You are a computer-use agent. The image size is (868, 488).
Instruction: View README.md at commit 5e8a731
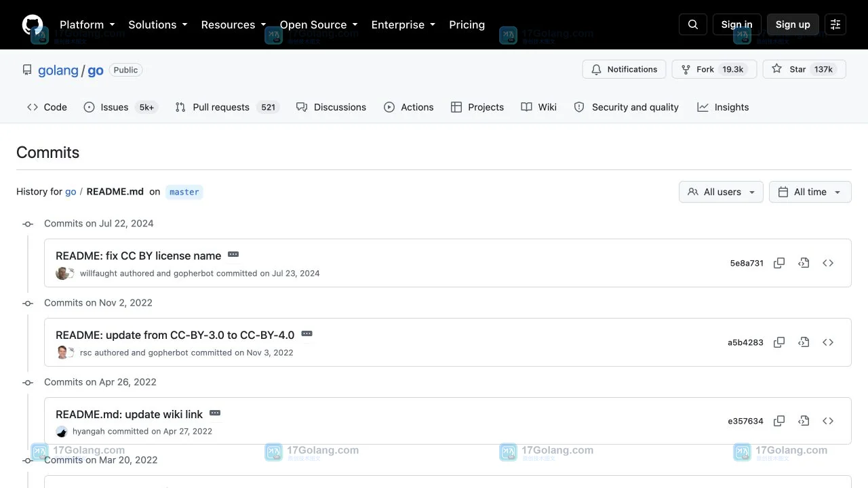(804, 263)
